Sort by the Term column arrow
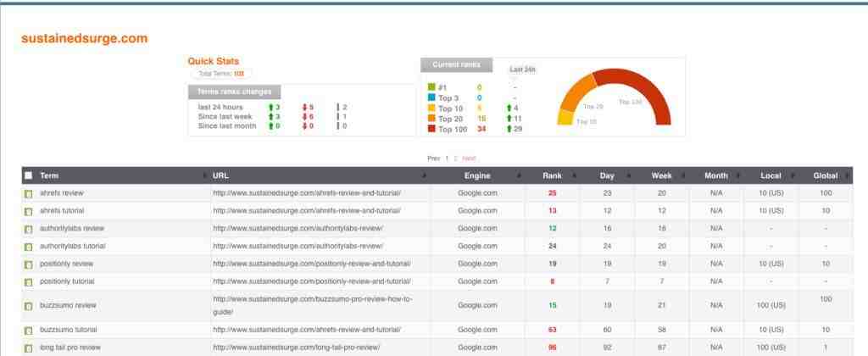868x356 pixels. point(206,176)
